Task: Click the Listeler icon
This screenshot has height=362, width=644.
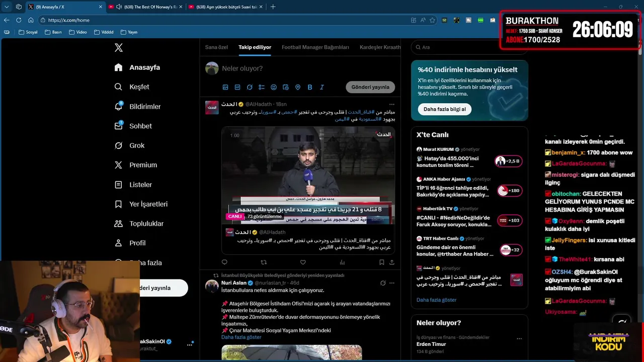Action: pos(118,185)
